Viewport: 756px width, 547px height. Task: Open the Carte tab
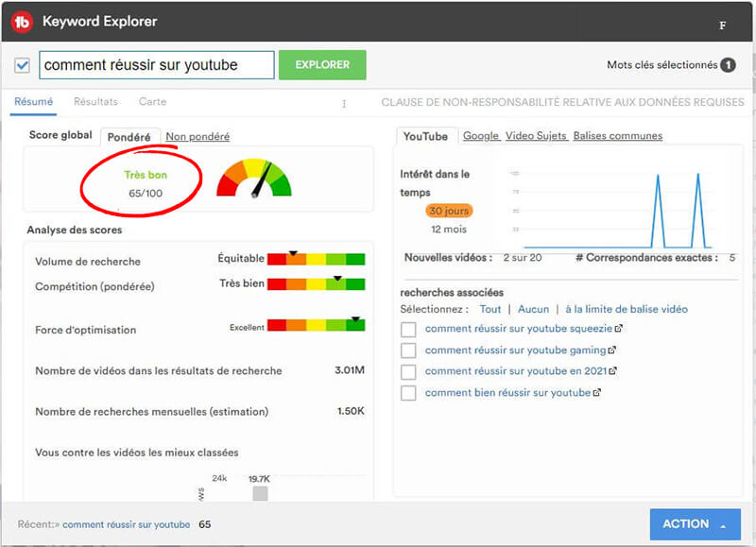click(x=152, y=102)
